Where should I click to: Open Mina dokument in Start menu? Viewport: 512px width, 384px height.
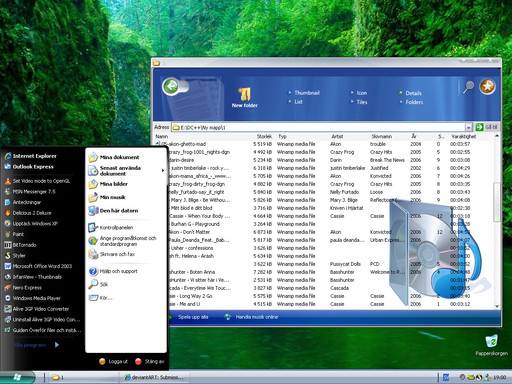(x=114, y=157)
